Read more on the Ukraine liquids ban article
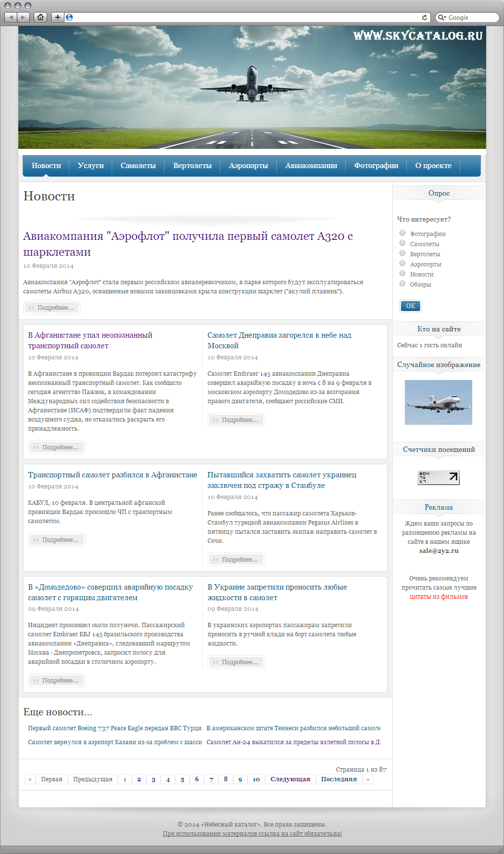This screenshot has height=854, width=504. pos(236,662)
